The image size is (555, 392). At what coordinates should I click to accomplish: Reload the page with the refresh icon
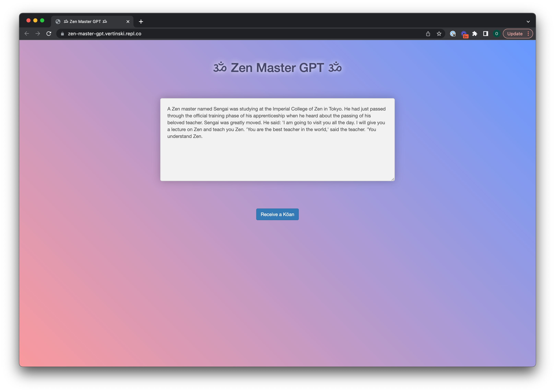pos(49,34)
